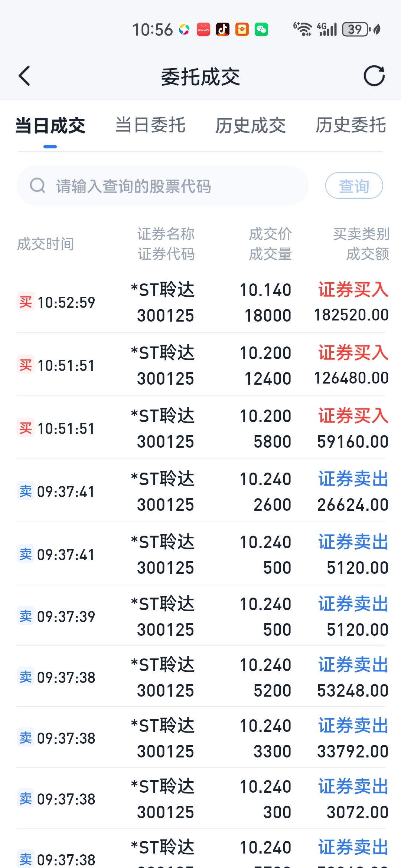The image size is (401, 868).
Task: Select the 3072.00 sell trade row
Action: pyautogui.click(x=200, y=799)
